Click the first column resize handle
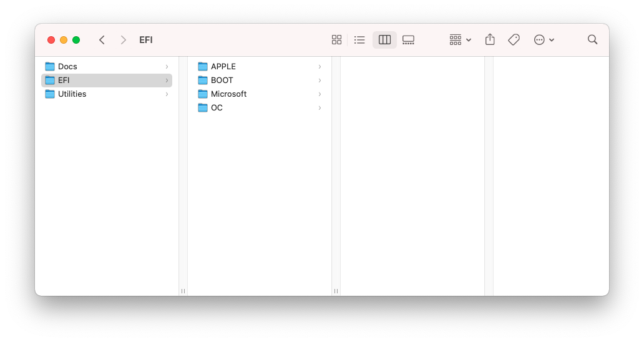Viewport: 644px width, 342px height. click(x=183, y=291)
